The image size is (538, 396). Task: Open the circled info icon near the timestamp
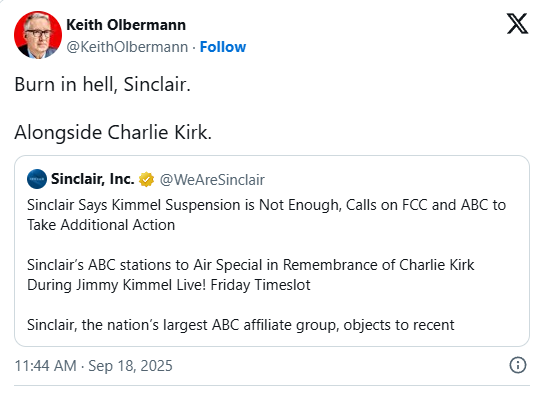point(517,365)
